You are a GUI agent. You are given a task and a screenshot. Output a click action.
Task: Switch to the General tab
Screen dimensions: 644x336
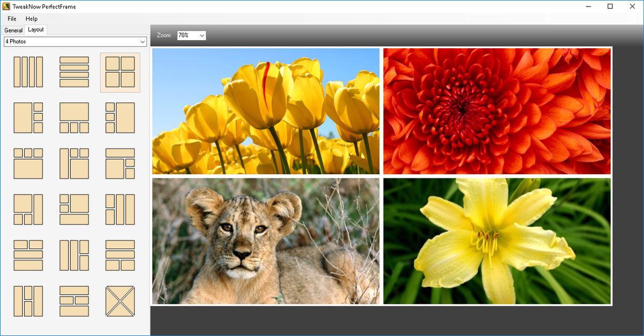coord(13,31)
